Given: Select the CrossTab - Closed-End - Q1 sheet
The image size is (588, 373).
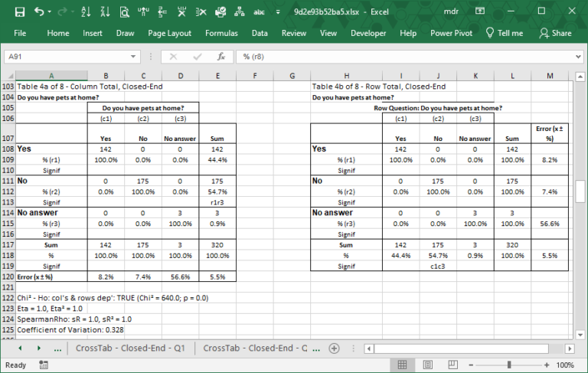Looking at the screenshot, I should point(129,348).
